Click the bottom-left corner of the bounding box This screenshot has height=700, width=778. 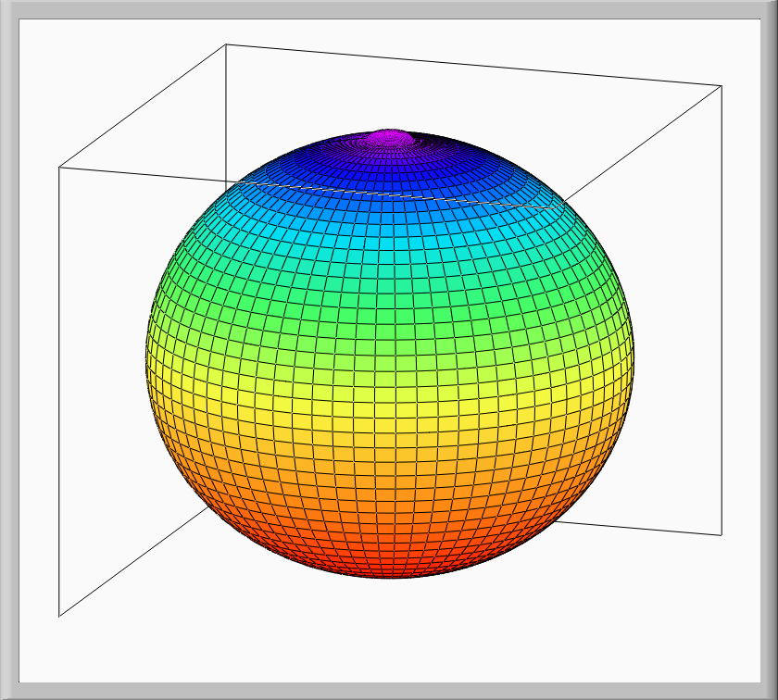pos(59,616)
